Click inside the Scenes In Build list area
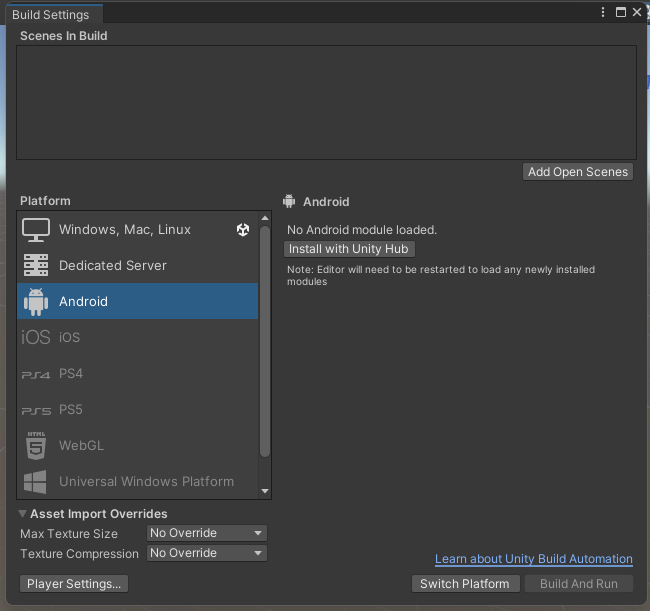This screenshot has height=611, width=650. click(x=326, y=102)
